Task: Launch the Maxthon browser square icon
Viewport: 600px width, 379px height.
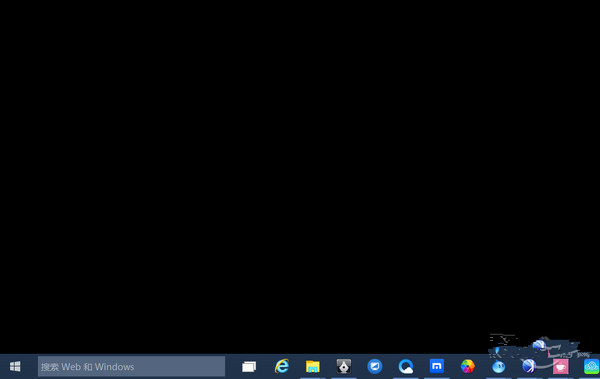Action: pyautogui.click(x=437, y=366)
